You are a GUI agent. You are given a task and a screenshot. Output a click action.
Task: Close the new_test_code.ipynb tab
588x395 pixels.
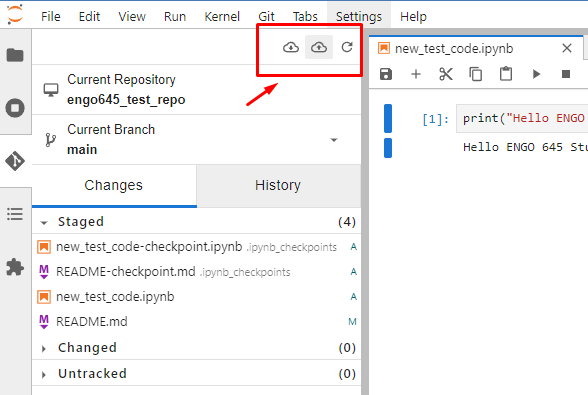[567, 48]
